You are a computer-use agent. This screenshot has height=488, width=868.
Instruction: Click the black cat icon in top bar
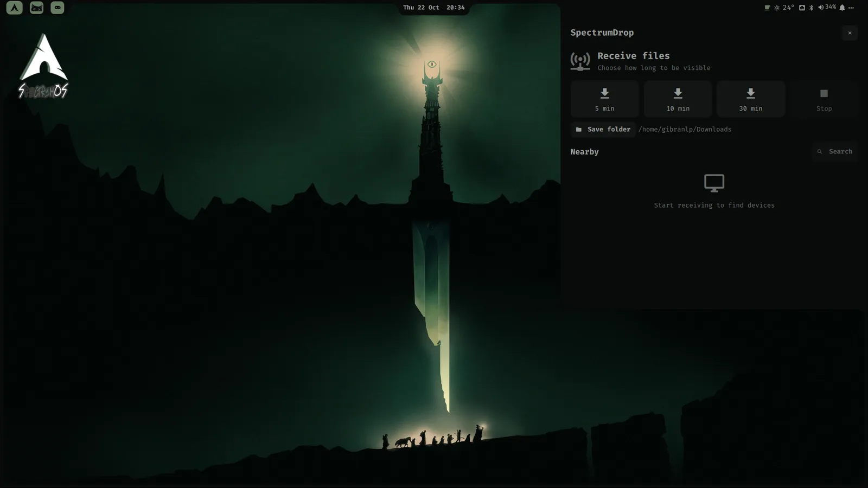pos(36,8)
